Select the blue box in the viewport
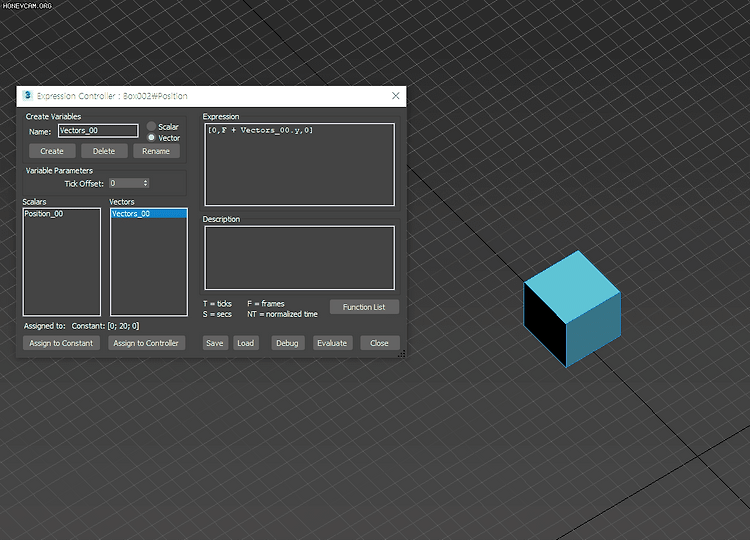 click(x=572, y=309)
